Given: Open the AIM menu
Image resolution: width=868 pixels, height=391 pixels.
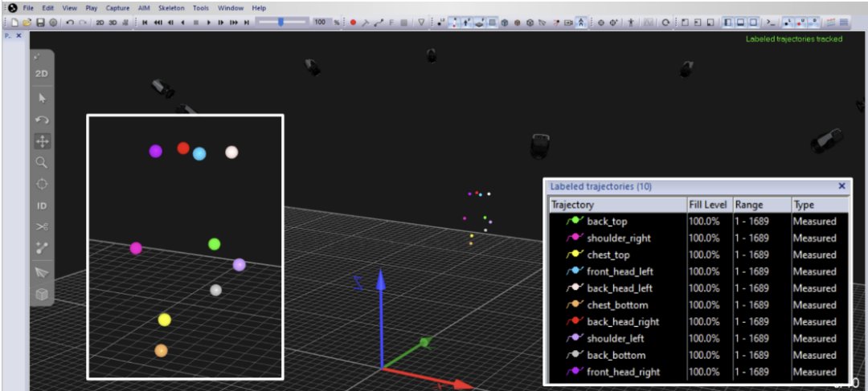Looking at the screenshot, I should 144,8.
